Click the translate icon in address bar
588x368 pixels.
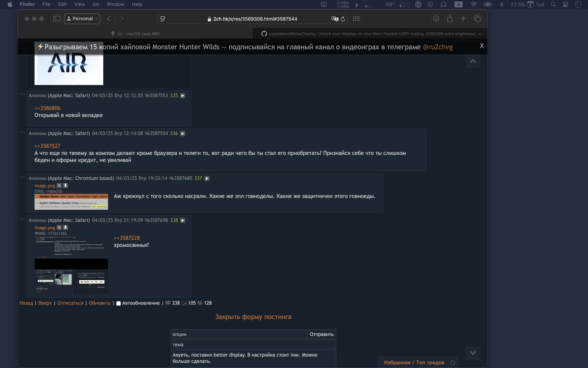[335, 19]
